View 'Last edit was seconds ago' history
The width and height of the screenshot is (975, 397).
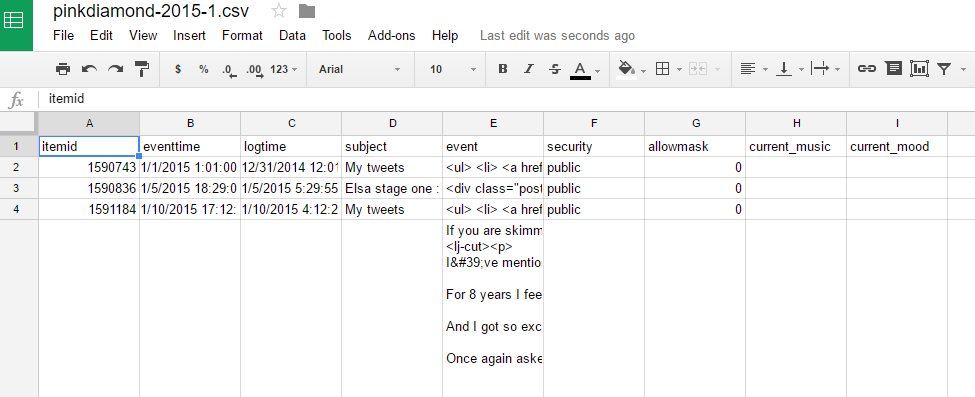tap(557, 35)
